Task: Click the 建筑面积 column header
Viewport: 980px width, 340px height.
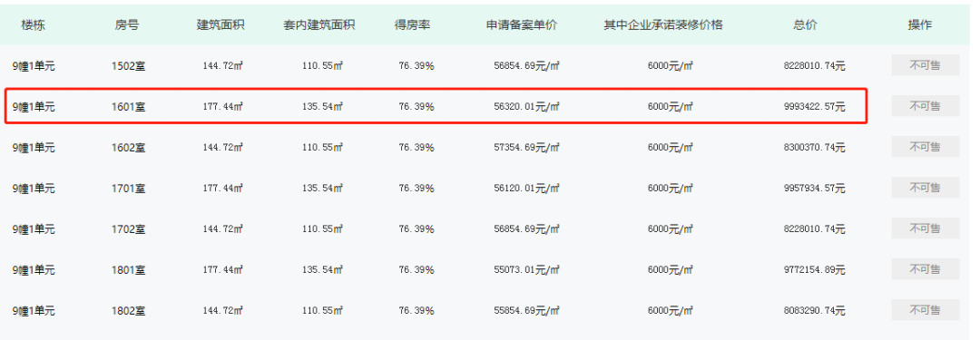Action: (x=220, y=25)
